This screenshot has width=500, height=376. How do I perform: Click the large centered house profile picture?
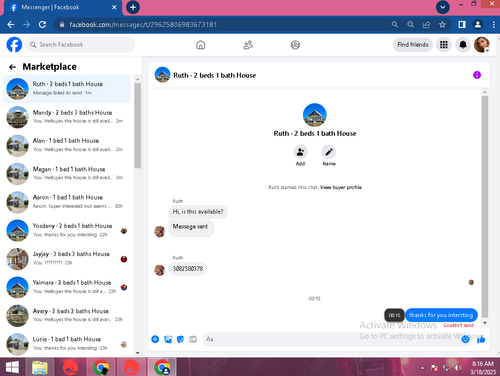tap(315, 115)
